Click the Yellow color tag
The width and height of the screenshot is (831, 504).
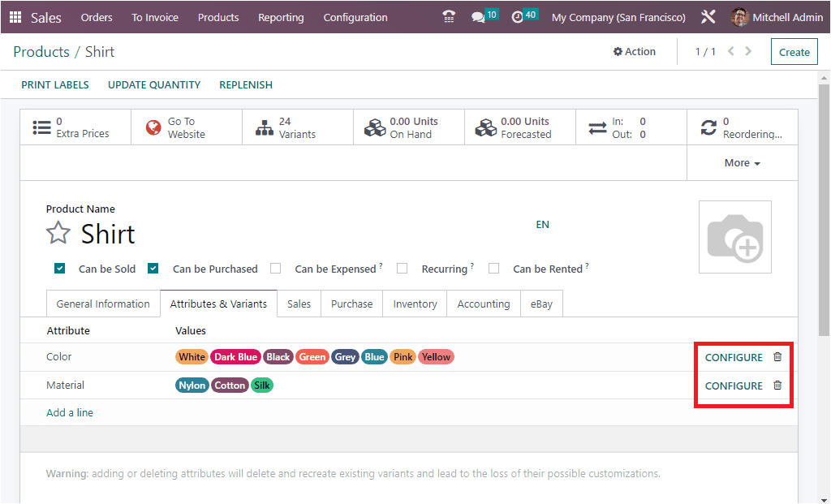click(x=436, y=356)
